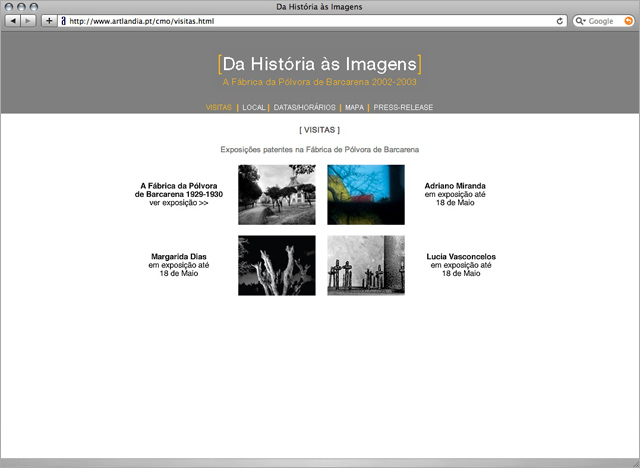Screen dimensions: 640x468
Task: Open the search magnifier dropdown in Google field
Action: (x=580, y=21)
